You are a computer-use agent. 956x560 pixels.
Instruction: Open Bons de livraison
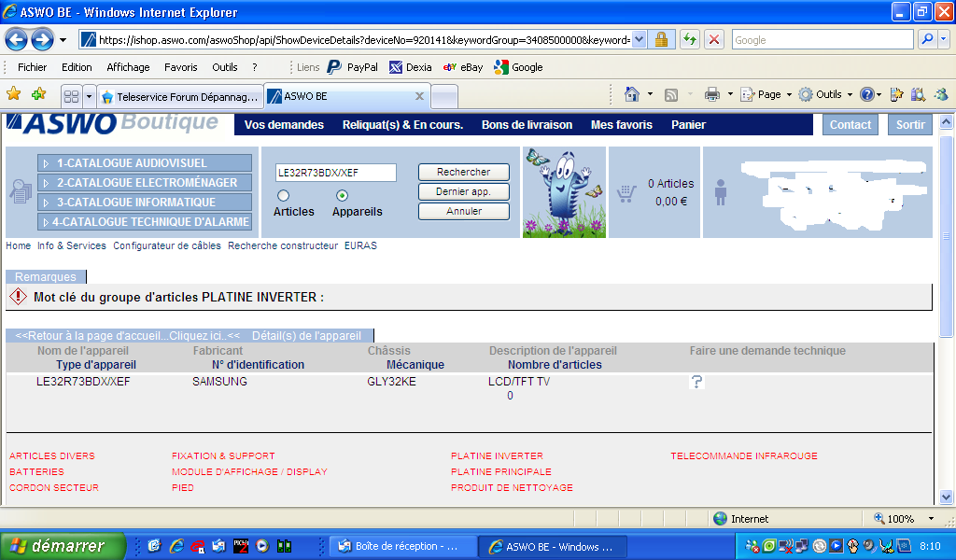pyautogui.click(x=527, y=125)
